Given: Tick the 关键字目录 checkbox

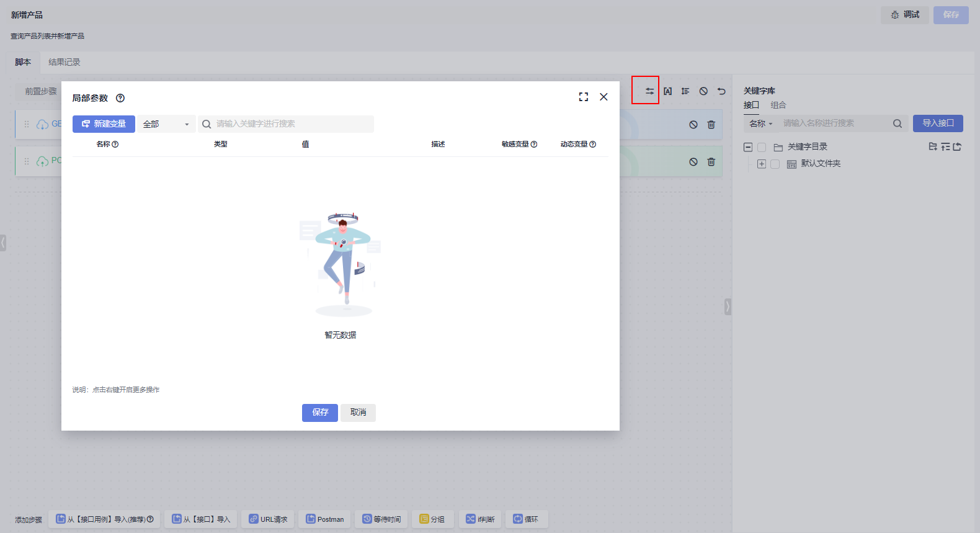Looking at the screenshot, I should pyautogui.click(x=762, y=148).
